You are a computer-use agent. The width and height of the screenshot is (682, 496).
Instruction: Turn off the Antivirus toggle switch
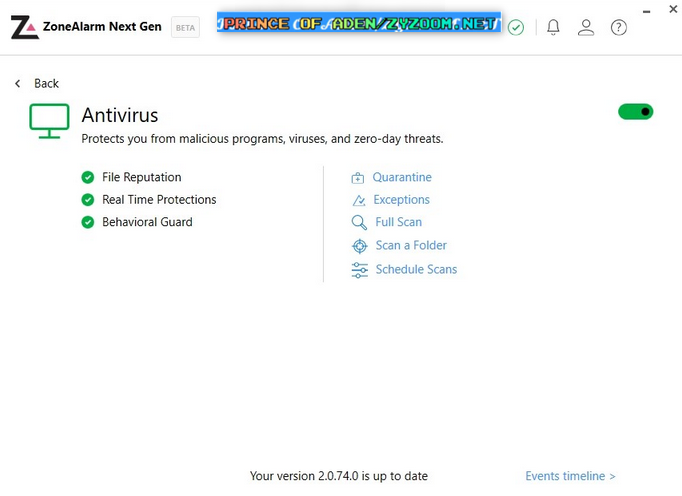[635, 112]
